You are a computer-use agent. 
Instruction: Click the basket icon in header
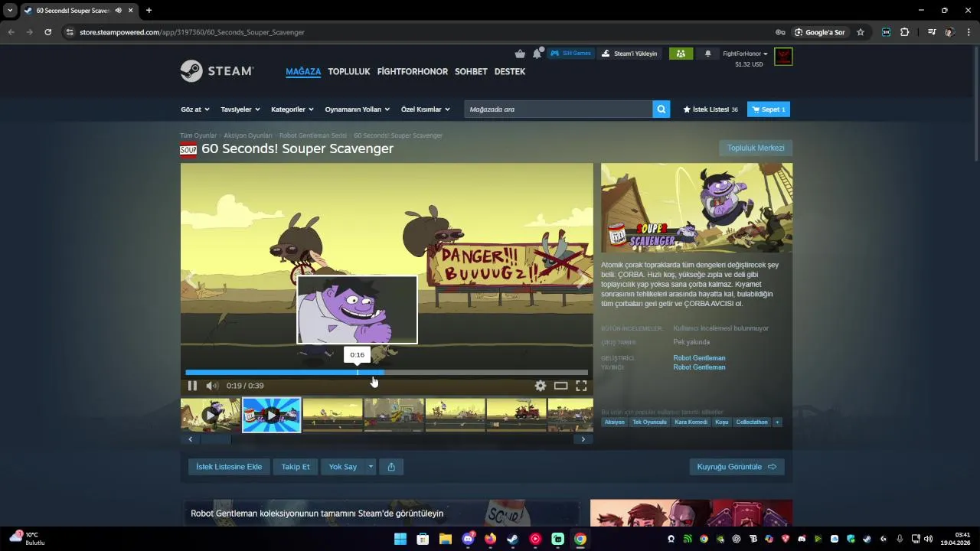pos(521,54)
